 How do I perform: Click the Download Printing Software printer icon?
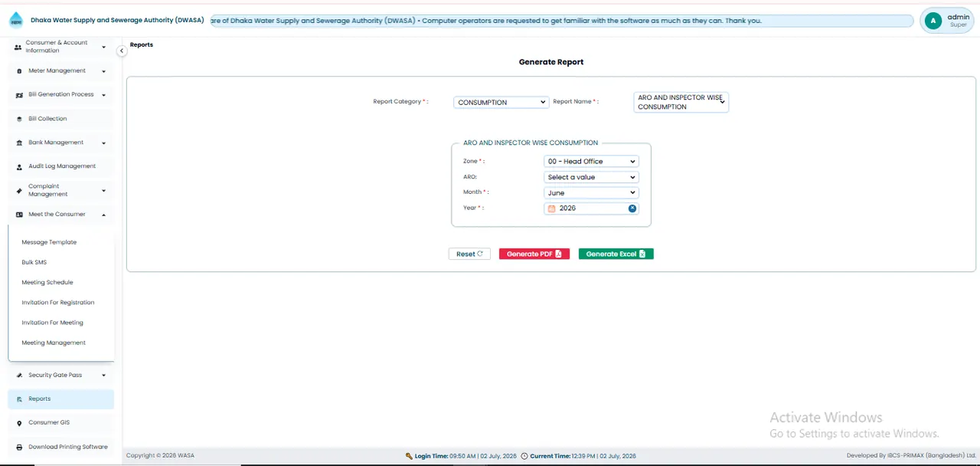coord(19,447)
